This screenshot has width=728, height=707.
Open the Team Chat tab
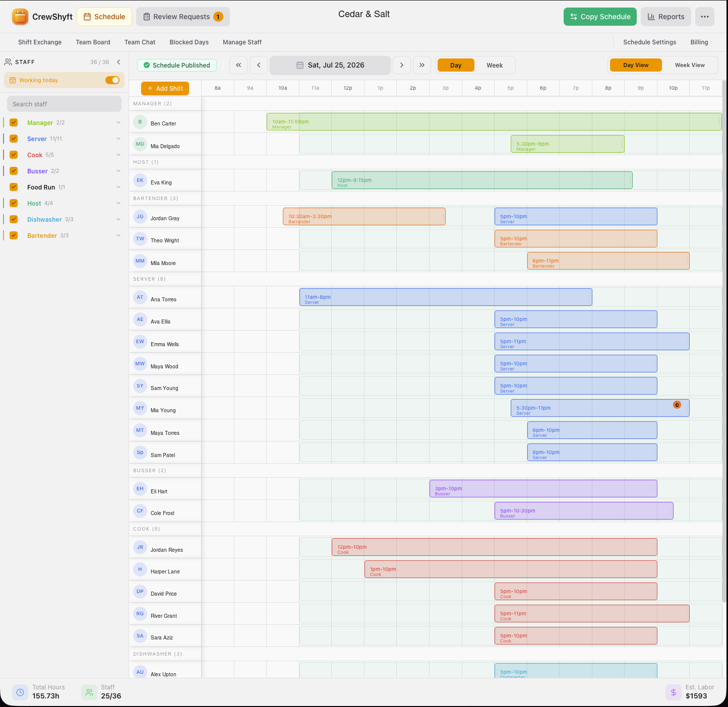tap(140, 42)
